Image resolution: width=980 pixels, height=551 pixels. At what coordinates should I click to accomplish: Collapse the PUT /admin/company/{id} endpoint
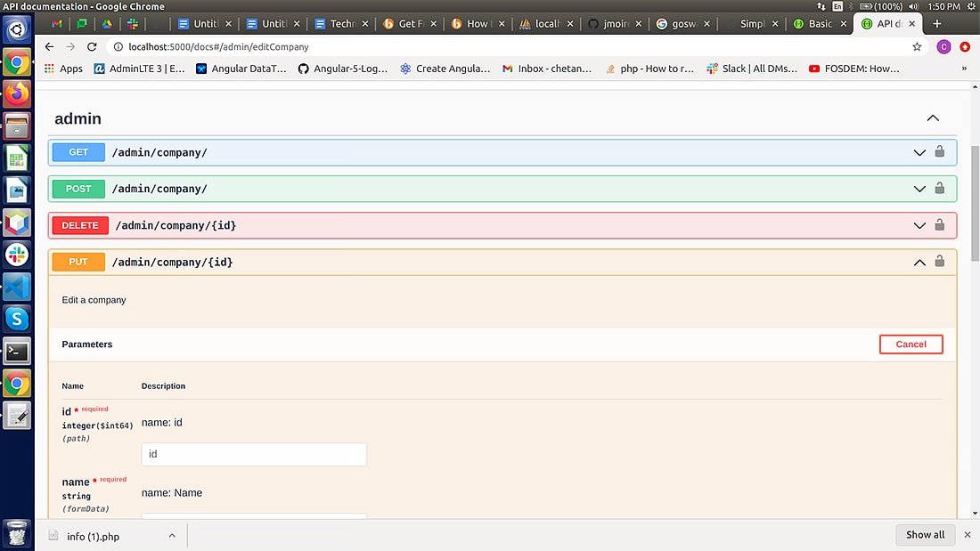(919, 262)
